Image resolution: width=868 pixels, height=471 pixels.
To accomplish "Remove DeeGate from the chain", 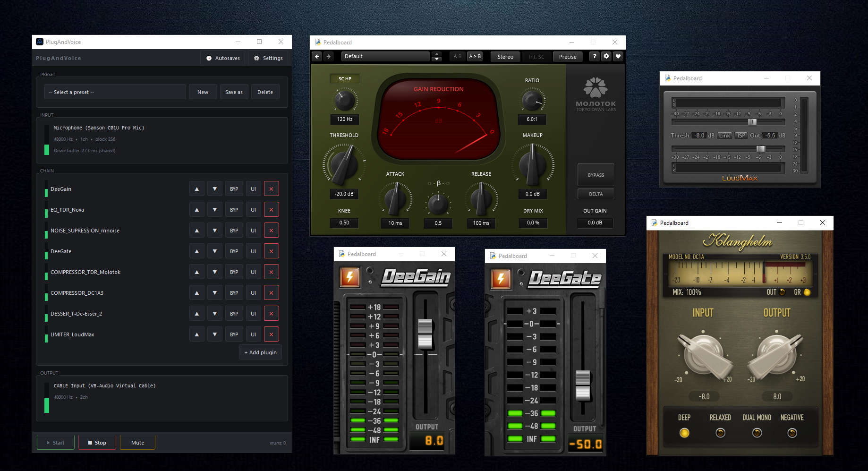I will (272, 251).
